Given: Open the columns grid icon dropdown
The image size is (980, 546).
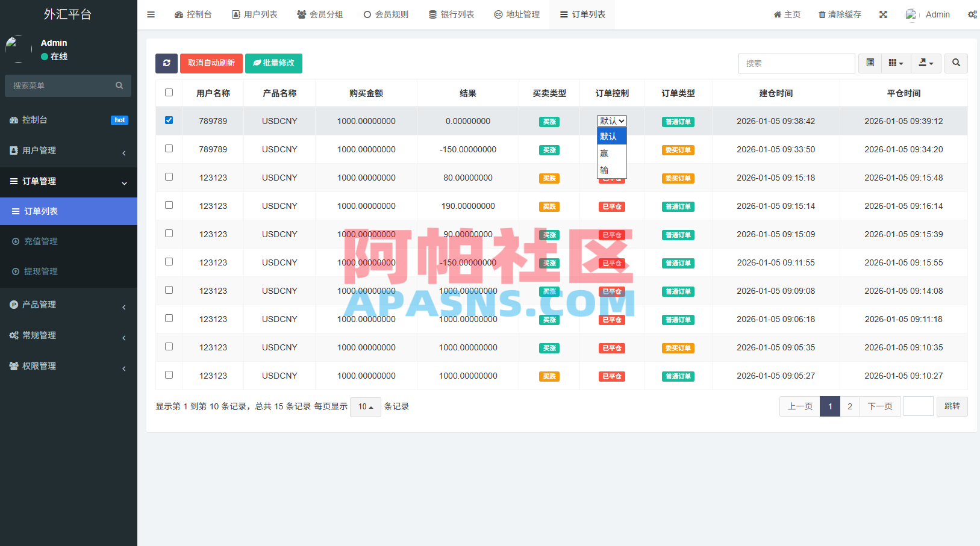Looking at the screenshot, I should pos(896,63).
